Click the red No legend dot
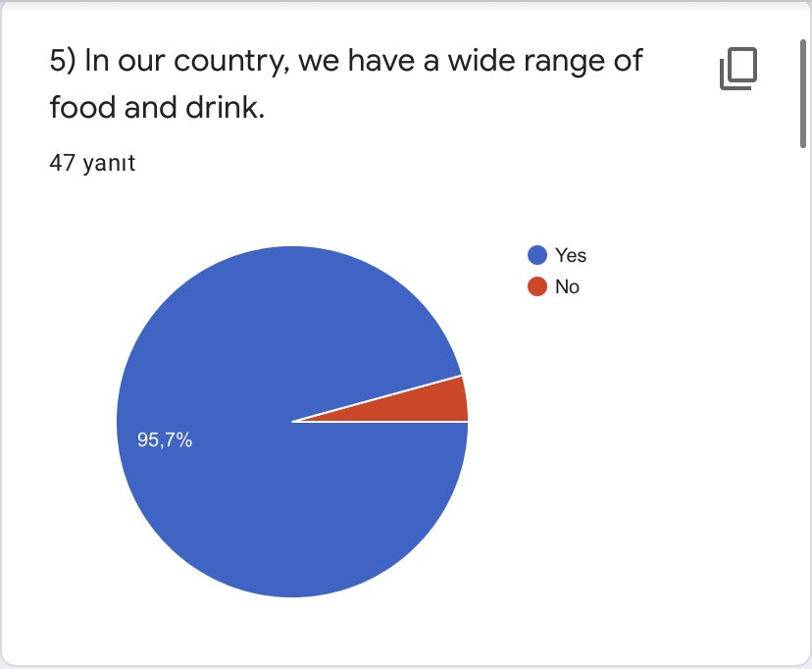Viewport: 812px width, 669px height. click(536, 286)
